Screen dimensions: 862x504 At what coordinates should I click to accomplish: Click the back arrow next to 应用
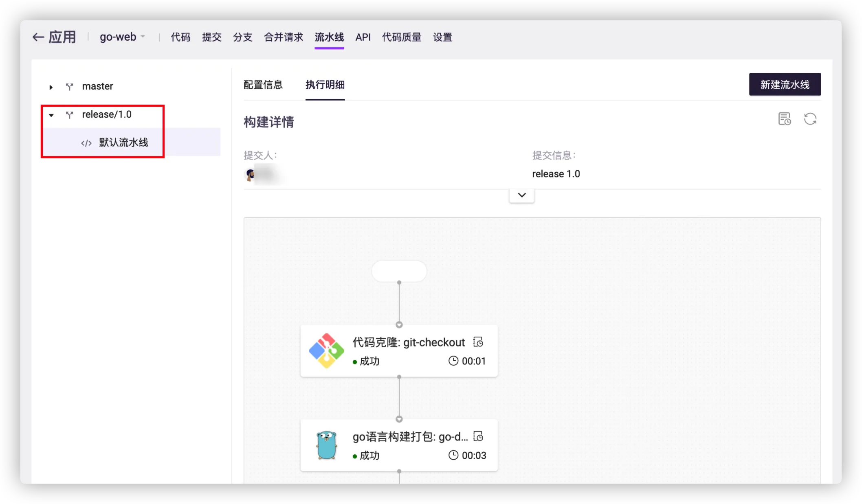(x=38, y=37)
